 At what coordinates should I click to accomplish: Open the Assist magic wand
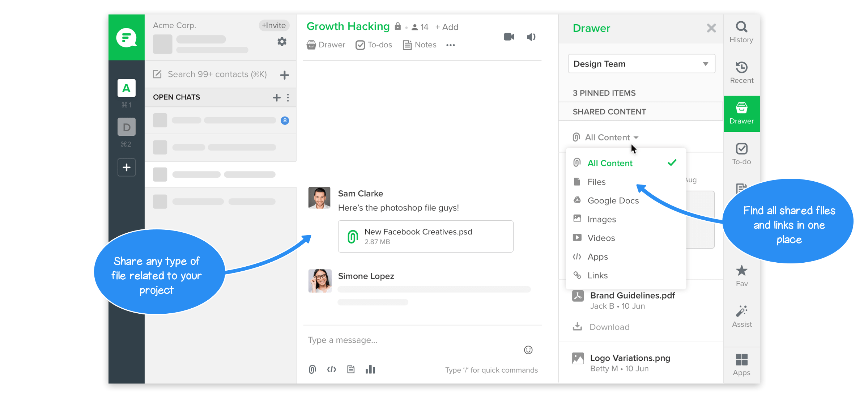[741, 317]
